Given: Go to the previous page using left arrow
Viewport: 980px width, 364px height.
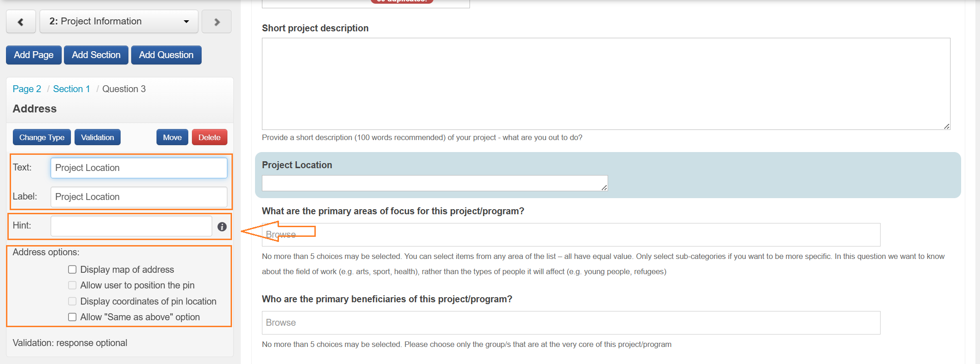Looking at the screenshot, I should pyautogui.click(x=21, y=22).
